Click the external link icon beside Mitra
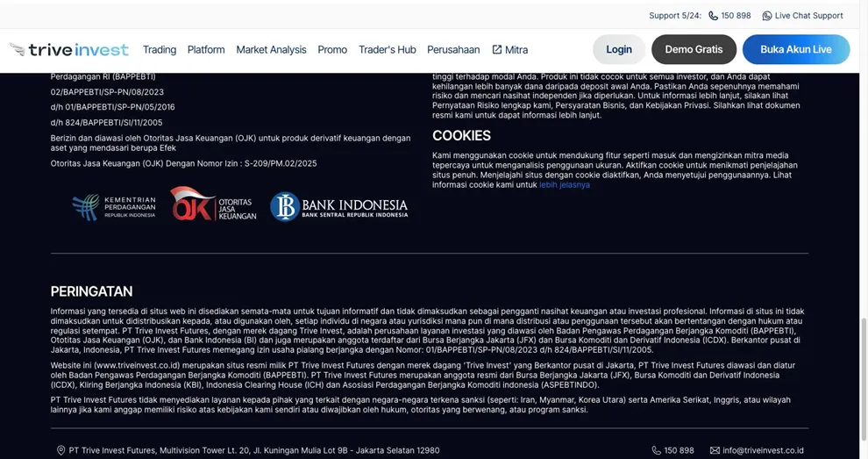This screenshot has width=868, height=459. point(496,49)
